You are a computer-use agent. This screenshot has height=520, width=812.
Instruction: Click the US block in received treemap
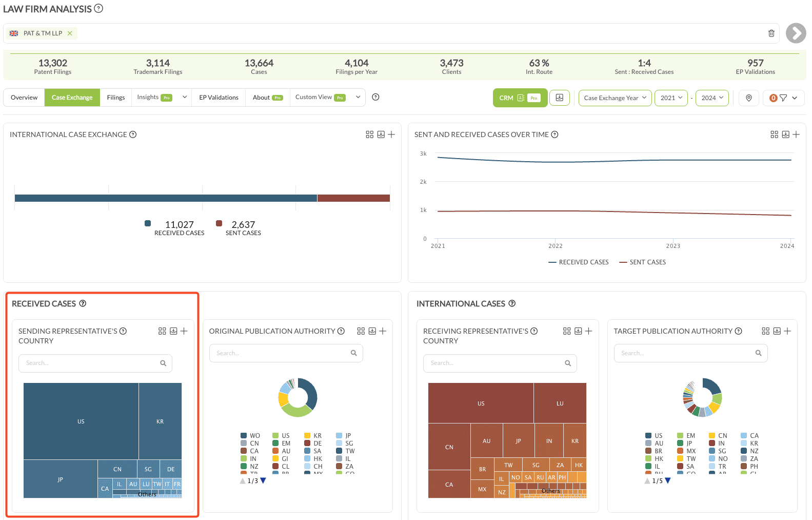click(x=81, y=421)
